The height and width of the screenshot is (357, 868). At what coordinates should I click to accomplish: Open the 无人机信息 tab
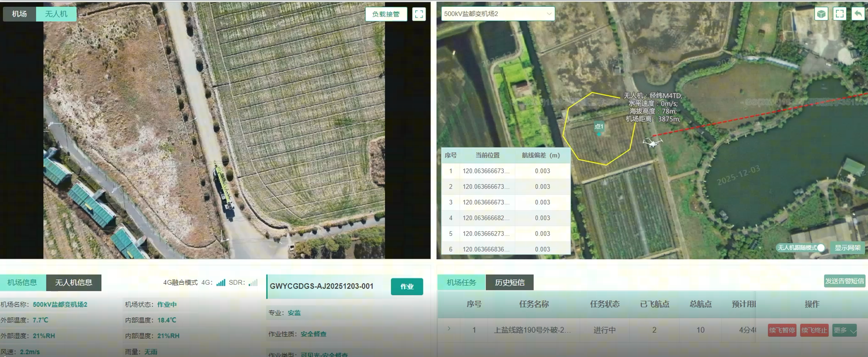coord(74,282)
